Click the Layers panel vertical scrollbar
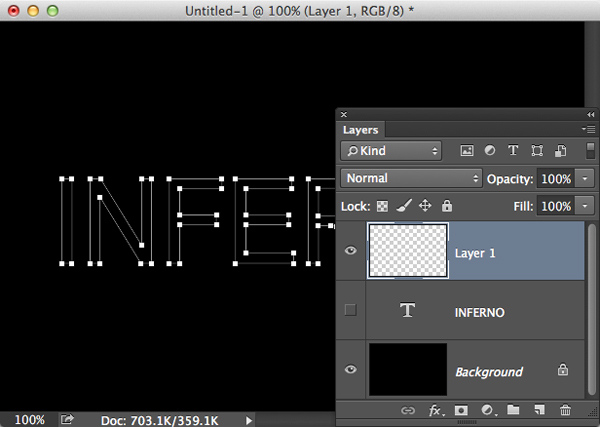 coord(592,310)
